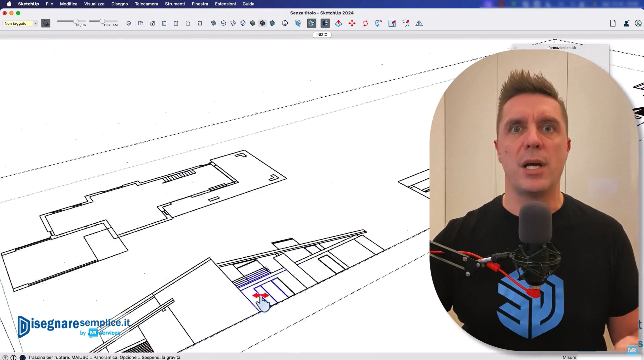Toggle Section Plane tool
This screenshot has height=360, width=644.
[x=285, y=23]
